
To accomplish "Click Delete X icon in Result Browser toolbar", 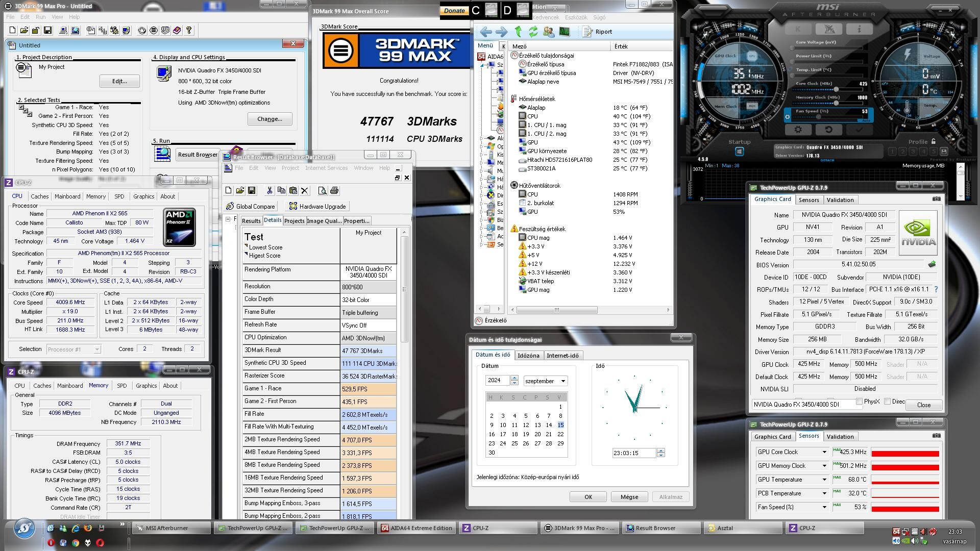I will pyautogui.click(x=305, y=190).
